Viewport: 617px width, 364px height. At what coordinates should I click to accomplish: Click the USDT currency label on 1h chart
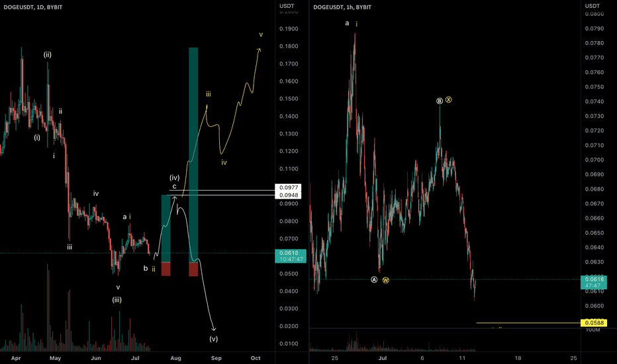[x=593, y=6]
